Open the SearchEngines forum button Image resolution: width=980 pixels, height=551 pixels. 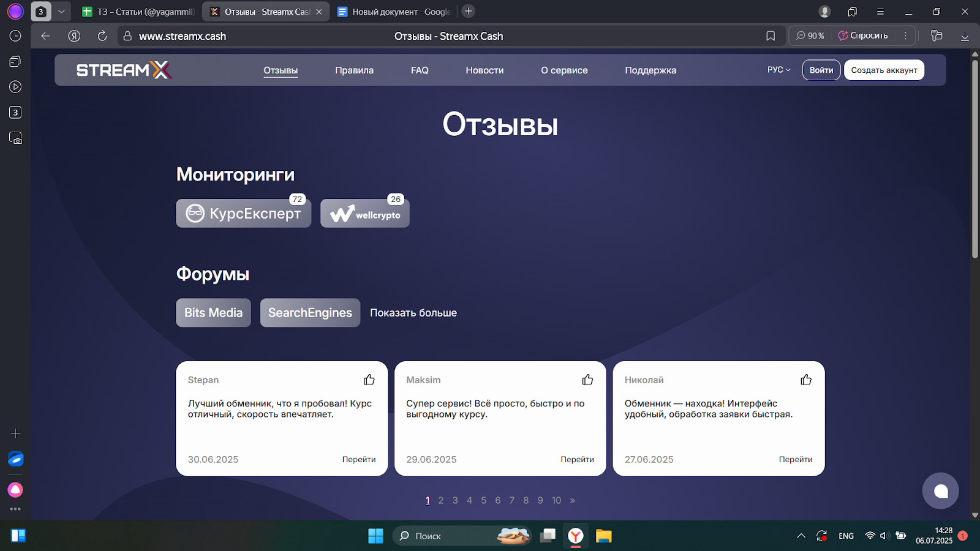[x=310, y=313]
